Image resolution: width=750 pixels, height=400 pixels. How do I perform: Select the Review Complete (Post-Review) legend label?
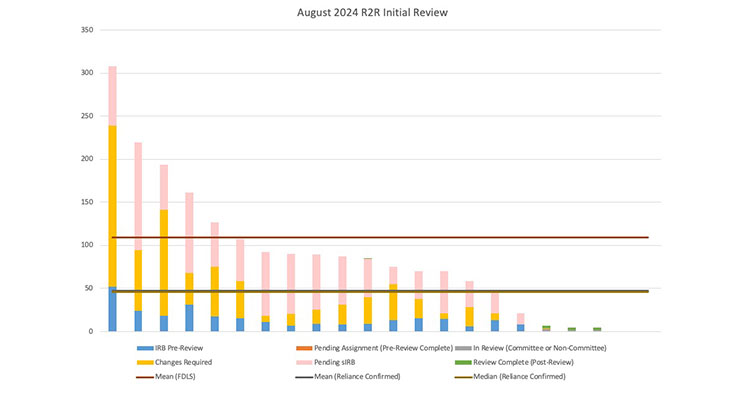[x=527, y=362]
